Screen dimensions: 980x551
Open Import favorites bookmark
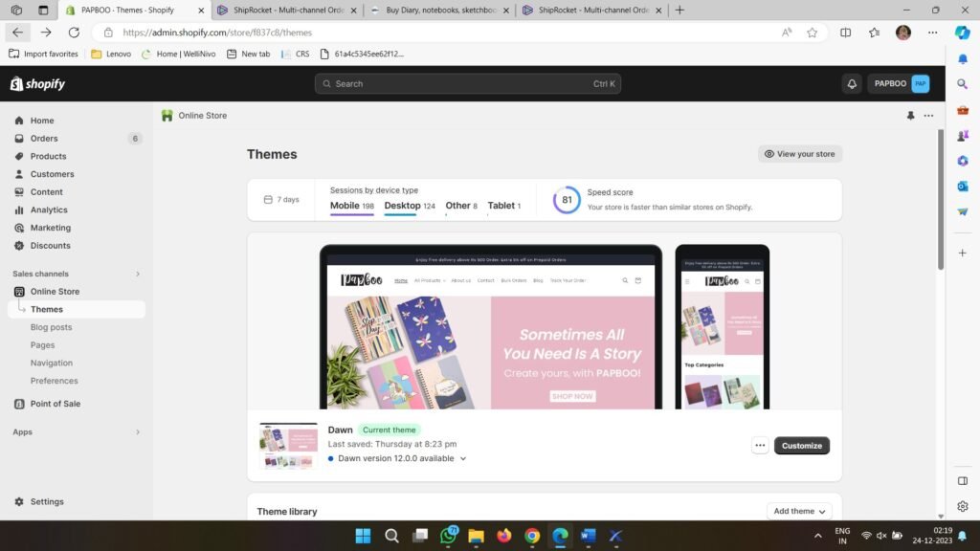pyautogui.click(x=44, y=54)
